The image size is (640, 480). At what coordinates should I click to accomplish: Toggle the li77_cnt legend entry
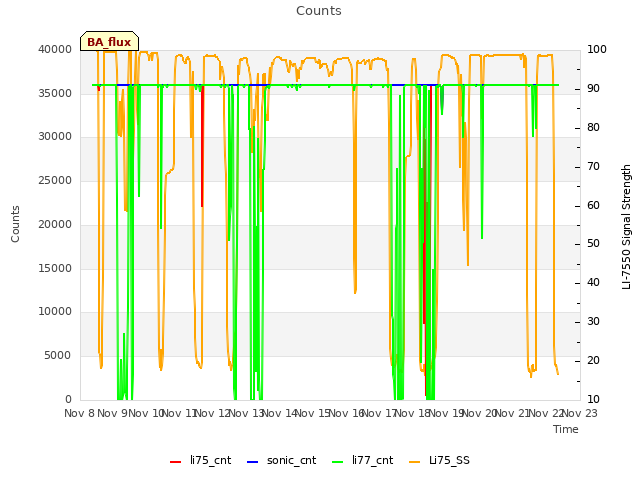(362, 460)
